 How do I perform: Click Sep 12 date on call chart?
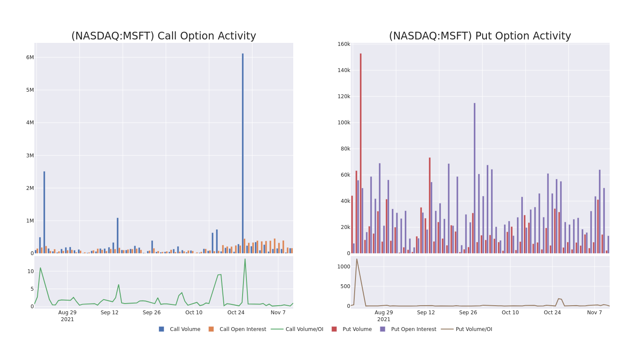[109, 313]
